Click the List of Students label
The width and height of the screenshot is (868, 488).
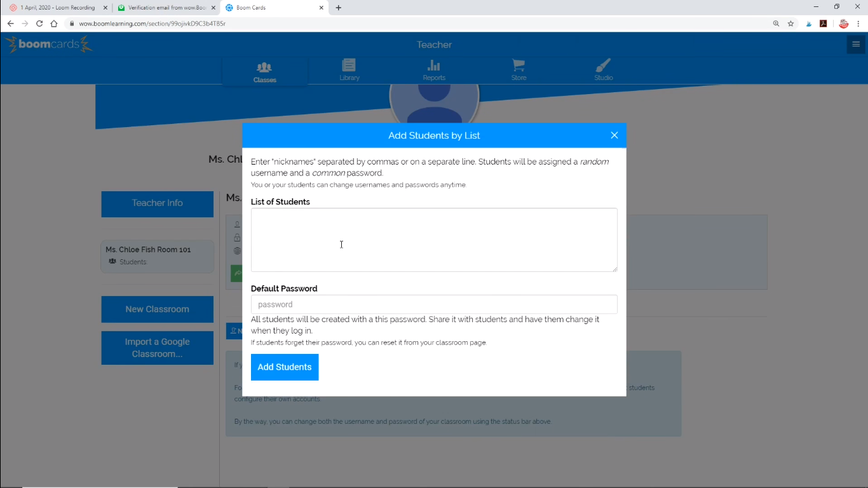pos(280,201)
